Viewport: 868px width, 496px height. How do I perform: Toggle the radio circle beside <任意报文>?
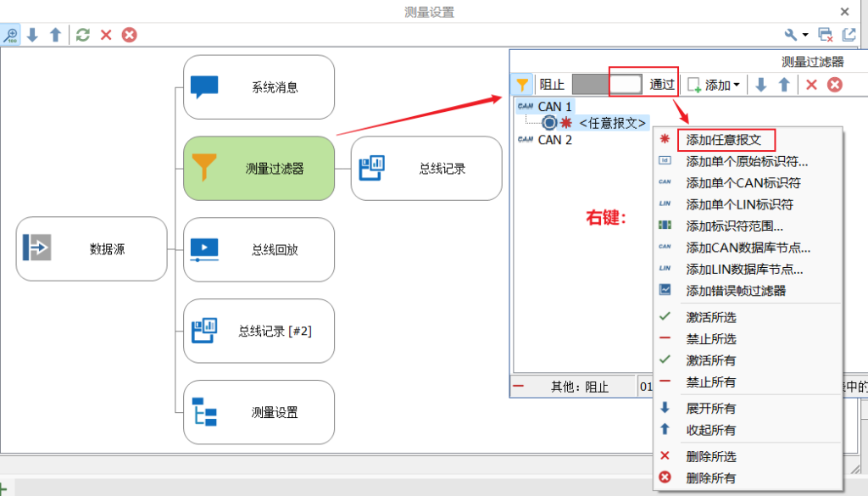[548, 123]
